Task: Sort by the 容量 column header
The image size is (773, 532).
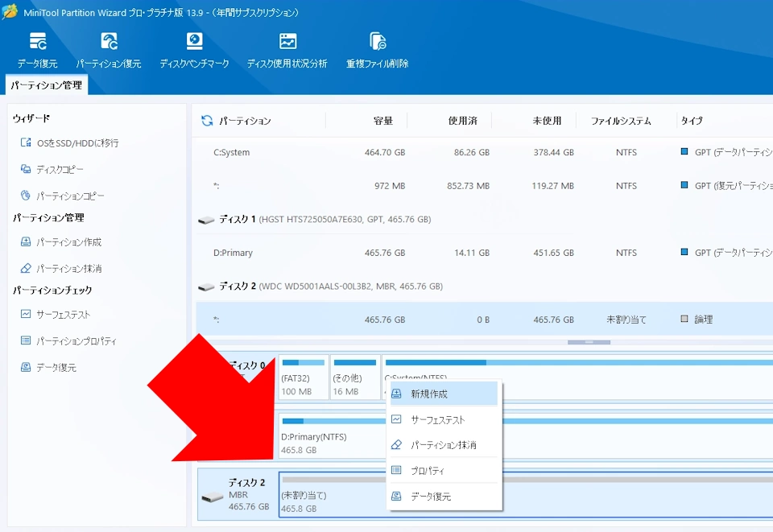Action: 383,121
